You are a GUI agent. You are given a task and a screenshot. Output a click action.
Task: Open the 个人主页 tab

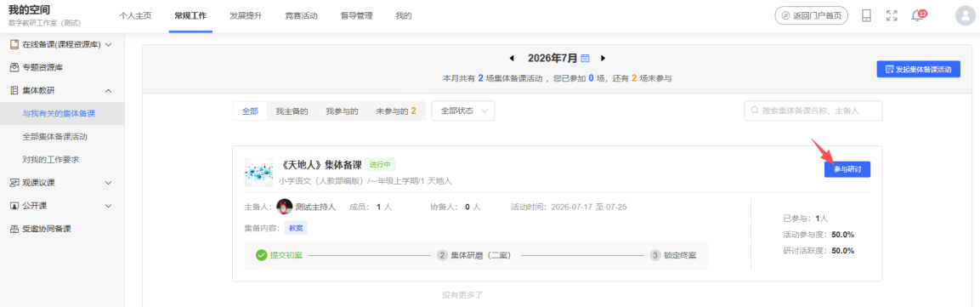135,15
